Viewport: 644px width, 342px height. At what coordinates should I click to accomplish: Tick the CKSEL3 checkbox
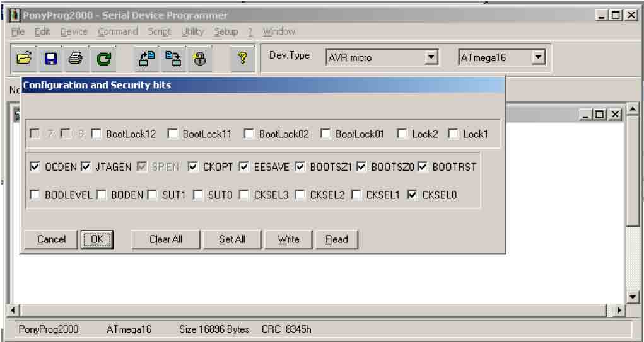pos(244,195)
